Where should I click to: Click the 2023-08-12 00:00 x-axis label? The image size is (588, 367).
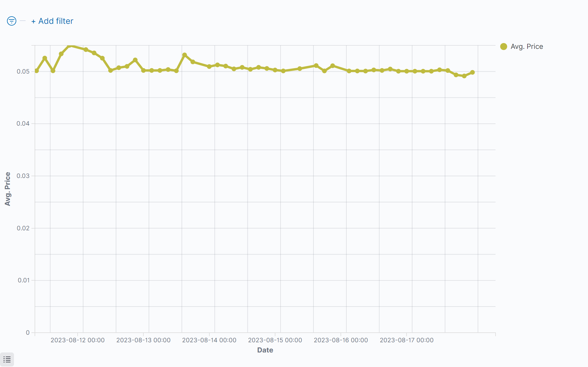(77, 340)
